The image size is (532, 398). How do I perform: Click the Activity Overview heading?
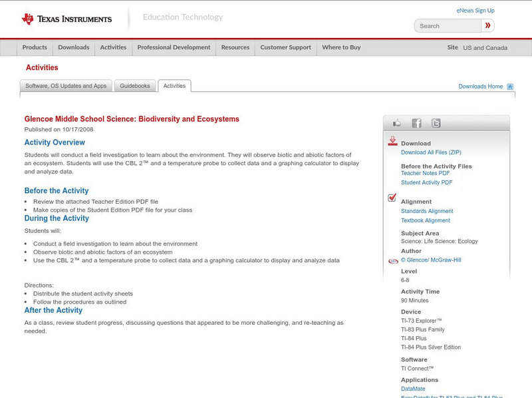coord(55,142)
